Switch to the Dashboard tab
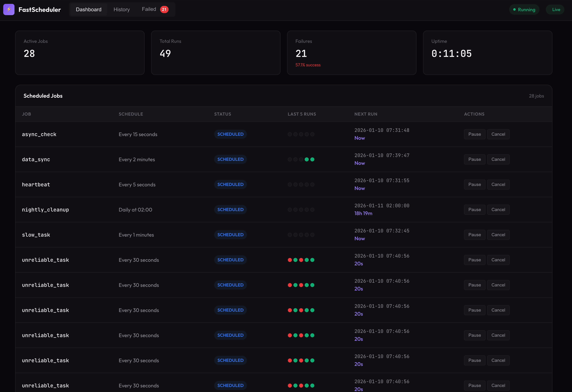572x392 pixels. click(x=88, y=9)
